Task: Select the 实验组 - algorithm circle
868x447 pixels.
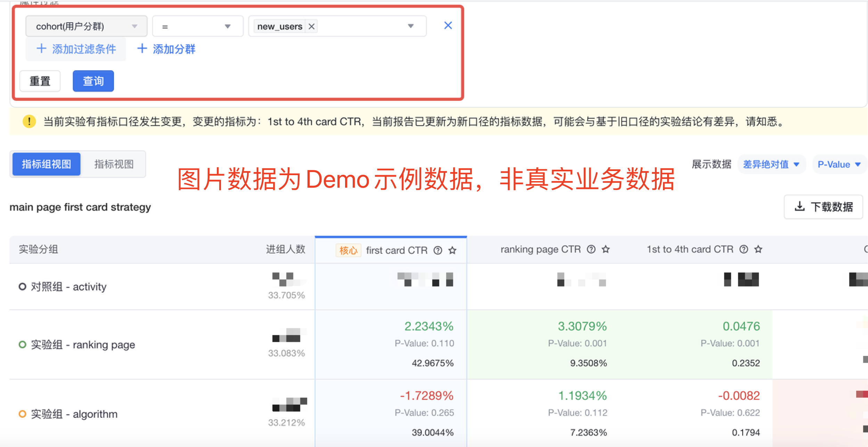Action: click(x=22, y=414)
